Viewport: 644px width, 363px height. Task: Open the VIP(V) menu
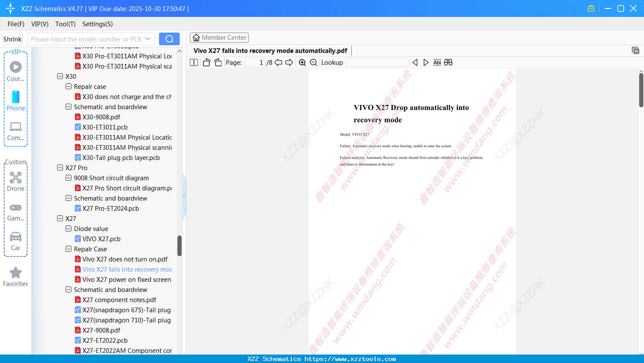[40, 24]
